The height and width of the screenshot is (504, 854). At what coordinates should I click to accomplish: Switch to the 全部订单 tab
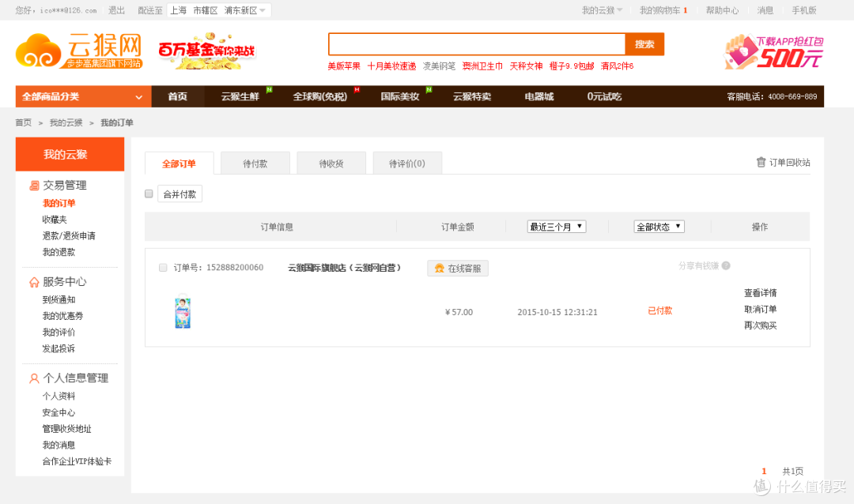(x=179, y=164)
